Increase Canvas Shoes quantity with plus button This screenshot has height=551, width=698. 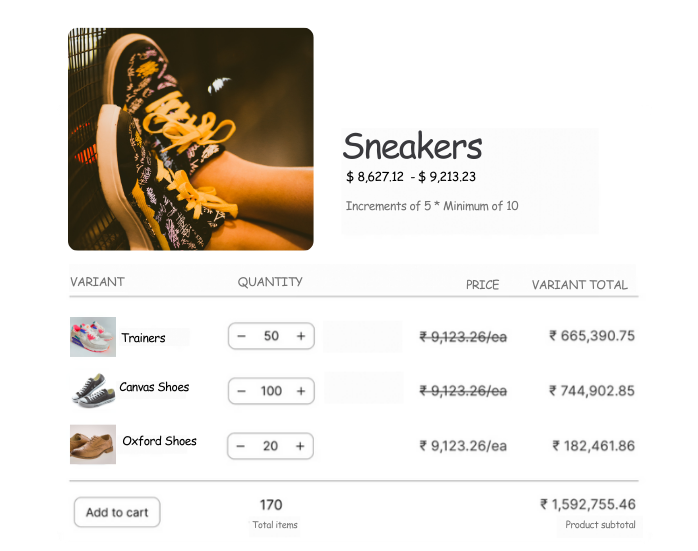[x=300, y=391]
